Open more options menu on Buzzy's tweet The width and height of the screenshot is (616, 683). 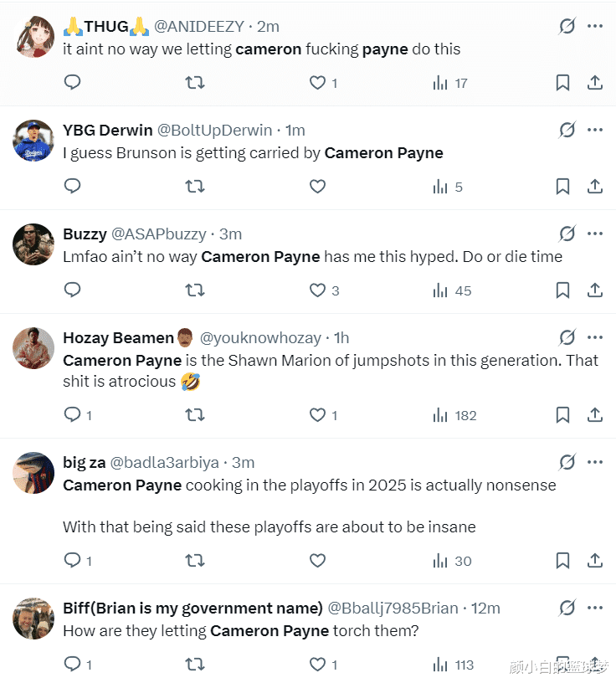[x=594, y=234]
